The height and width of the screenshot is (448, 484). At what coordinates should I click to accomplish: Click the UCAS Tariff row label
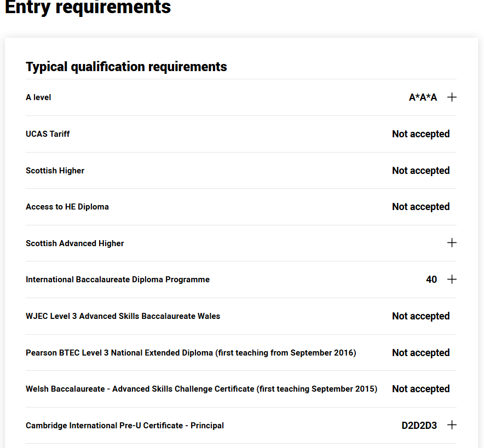pyautogui.click(x=48, y=134)
